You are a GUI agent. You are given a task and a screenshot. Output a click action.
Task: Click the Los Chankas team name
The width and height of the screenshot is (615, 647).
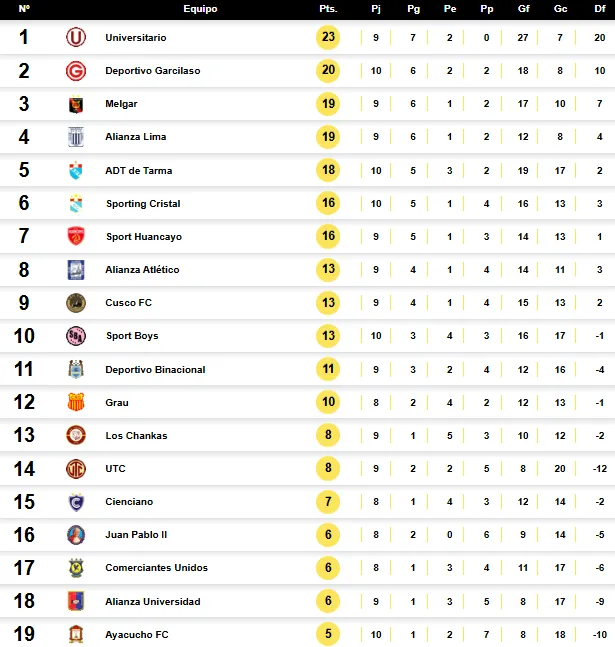[x=136, y=435]
